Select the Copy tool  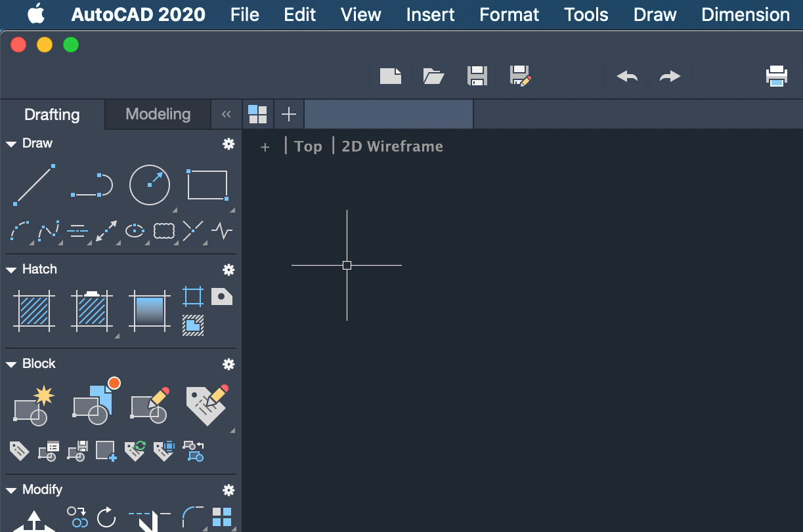pyautogui.click(x=77, y=517)
